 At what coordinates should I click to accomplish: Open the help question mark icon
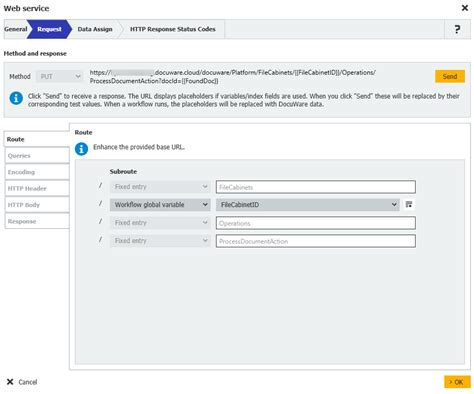(457, 29)
